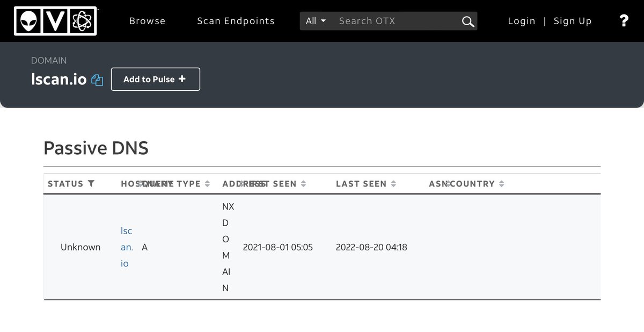This screenshot has height=332, width=644.
Task: Click the magnifying glass search icon
Action: coord(467,21)
